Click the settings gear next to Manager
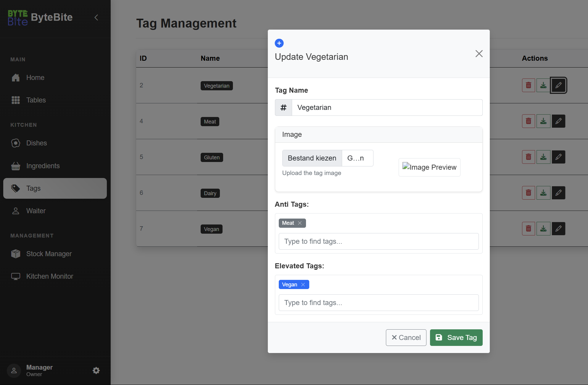Image resolution: width=588 pixels, height=385 pixels. tap(96, 370)
